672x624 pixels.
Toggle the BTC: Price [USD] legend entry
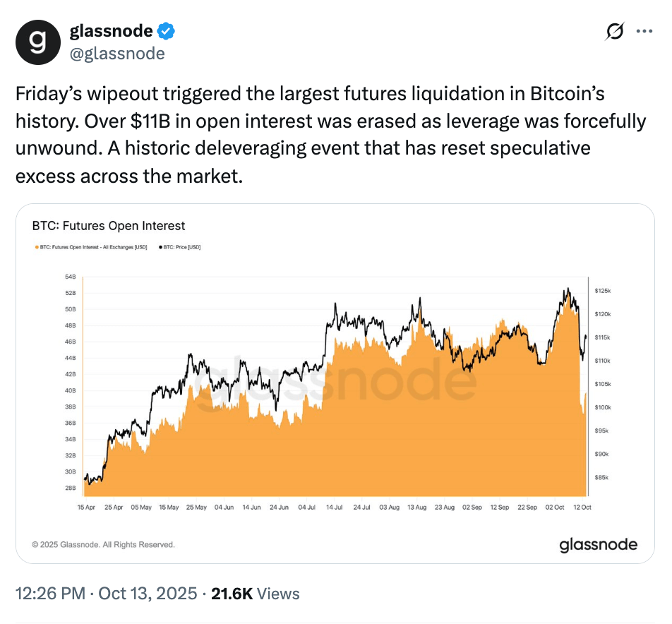pyautogui.click(x=182, y=248)
